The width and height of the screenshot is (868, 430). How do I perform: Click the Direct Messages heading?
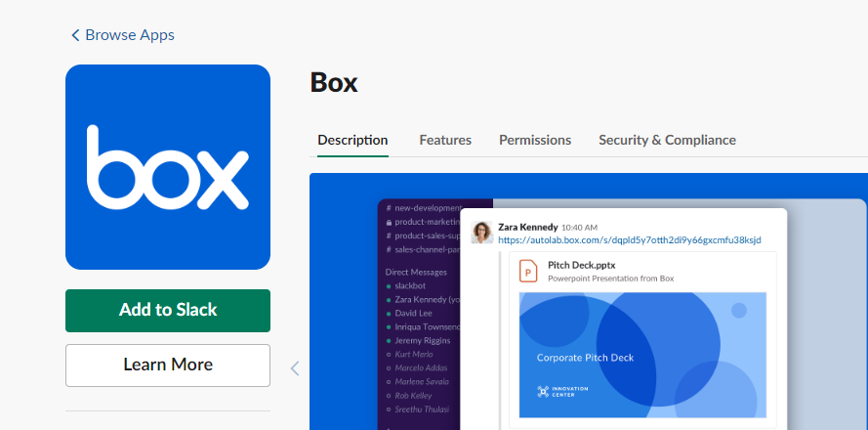point(416,272)
